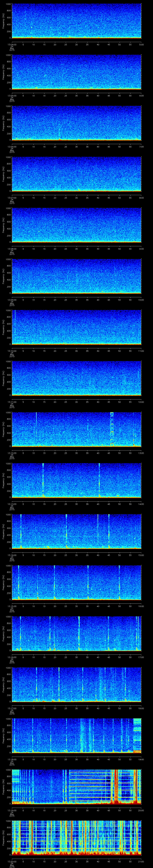
Task: Click "Frequency (Hz)" axis label of 13:04:00 panel
Action: 3,21
